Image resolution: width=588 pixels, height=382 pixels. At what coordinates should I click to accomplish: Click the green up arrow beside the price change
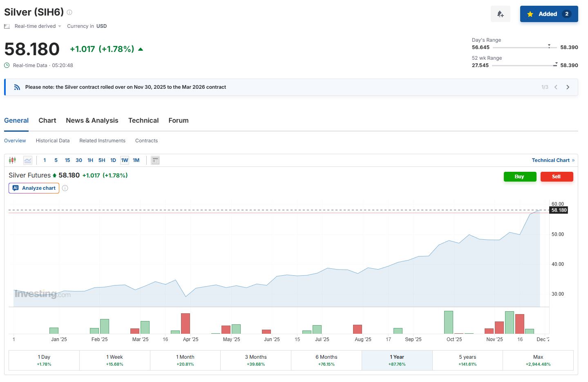[141, 49]
